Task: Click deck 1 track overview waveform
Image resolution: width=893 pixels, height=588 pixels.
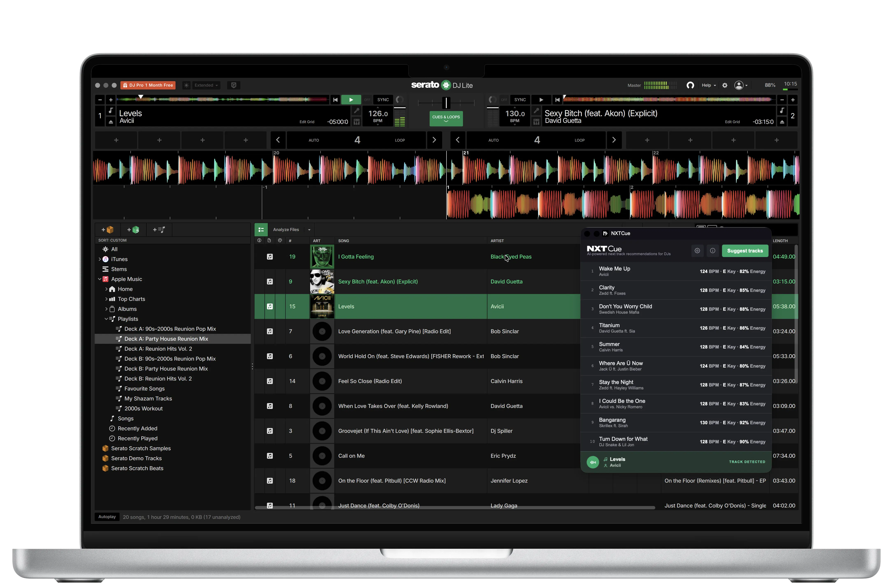Action: (223, 99)
